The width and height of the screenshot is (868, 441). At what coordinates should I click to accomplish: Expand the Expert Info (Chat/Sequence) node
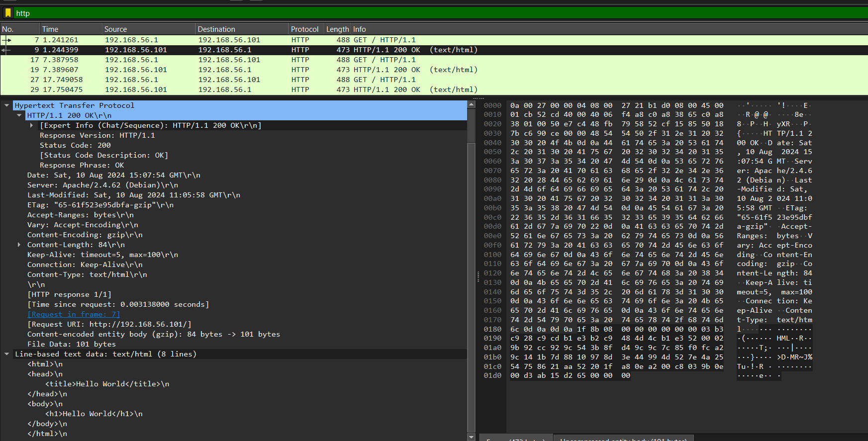32,125
